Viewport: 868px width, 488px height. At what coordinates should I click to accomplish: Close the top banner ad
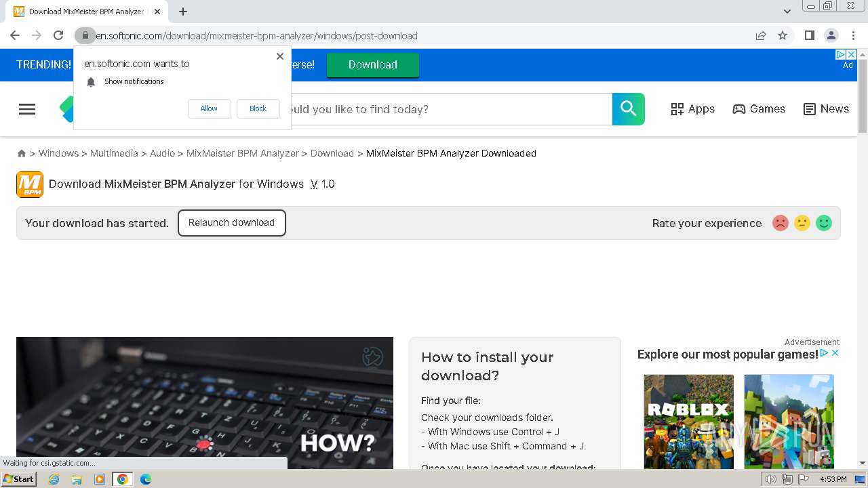[852, 54]
